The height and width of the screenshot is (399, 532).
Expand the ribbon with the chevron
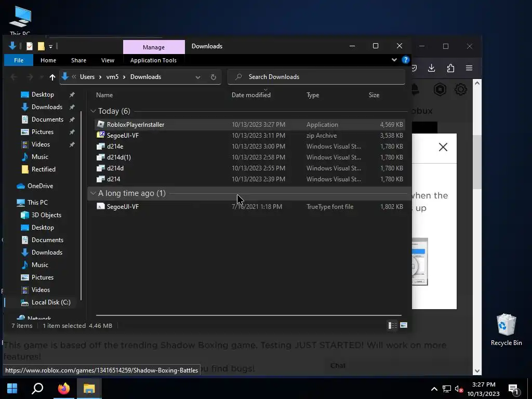(x=394, y=60)
